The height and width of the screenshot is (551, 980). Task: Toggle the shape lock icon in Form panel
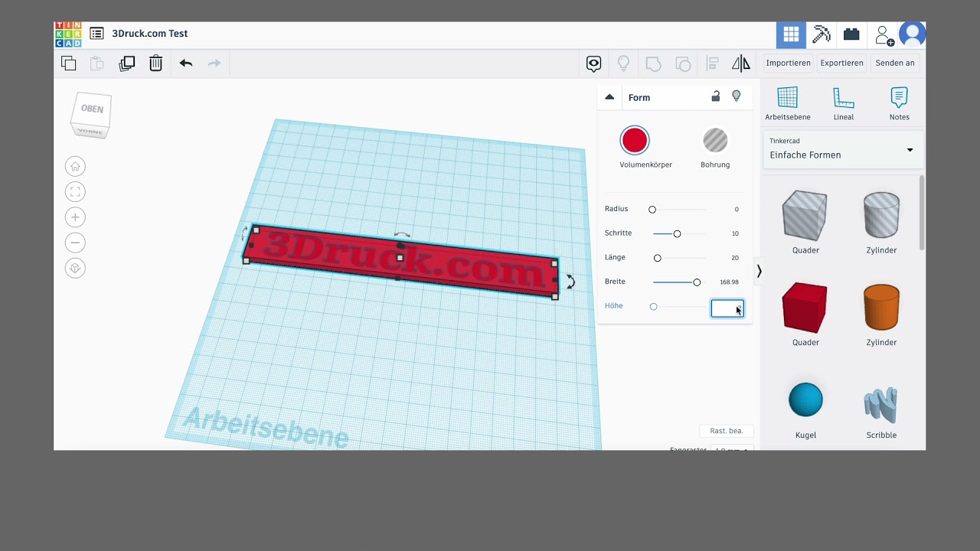click(716, 96)
